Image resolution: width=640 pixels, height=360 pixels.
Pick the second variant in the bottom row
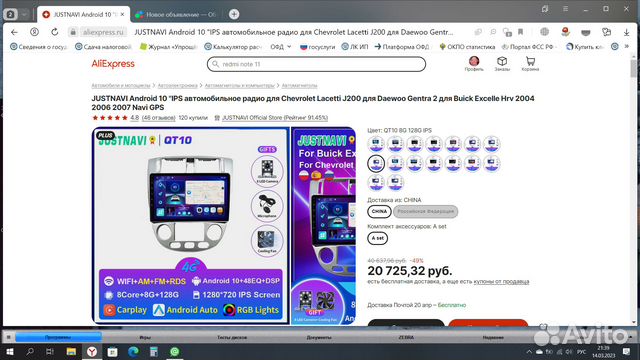[395, 182]
